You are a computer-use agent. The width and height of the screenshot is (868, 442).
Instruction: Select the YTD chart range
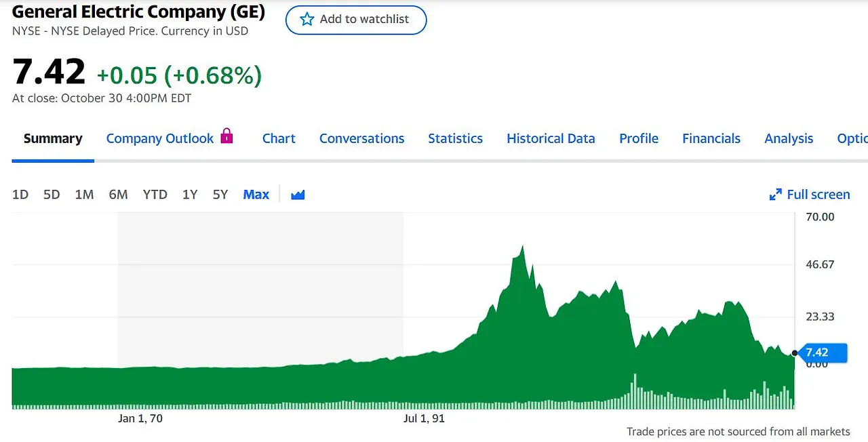155,195
